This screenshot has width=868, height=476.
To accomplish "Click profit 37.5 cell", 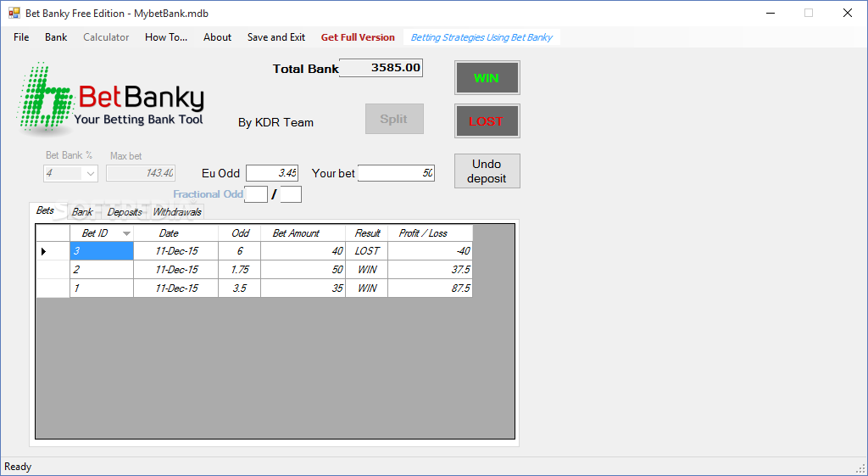I will pyautogui.click(x=430, y=270).
